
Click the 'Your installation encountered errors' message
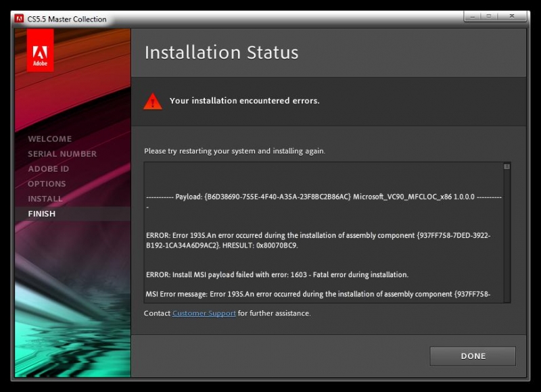244,101
